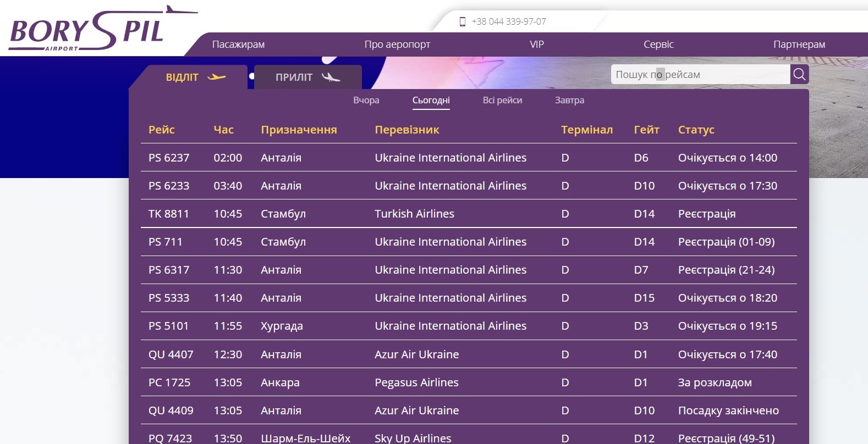Screen dimensions: 868x444
Task: Click the search magnifier icon
Action: pyautogui.click(x=799, y=74)
